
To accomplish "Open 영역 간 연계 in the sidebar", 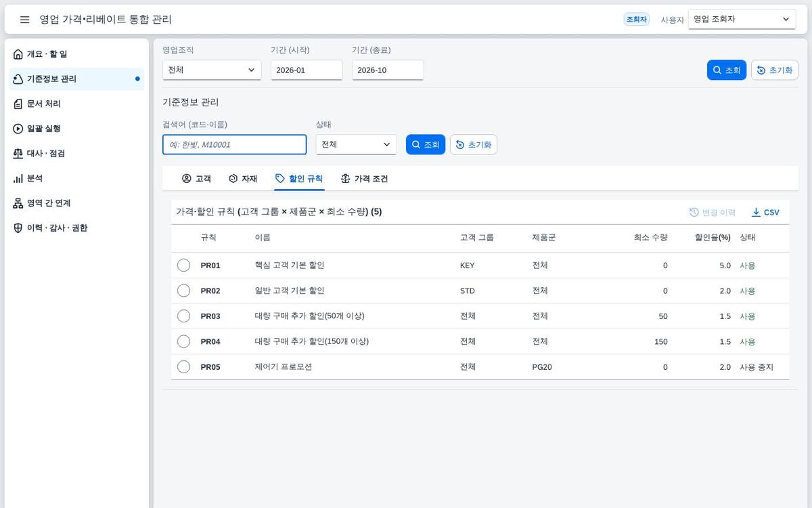I will pyautogui.click(x=77, y=203).
